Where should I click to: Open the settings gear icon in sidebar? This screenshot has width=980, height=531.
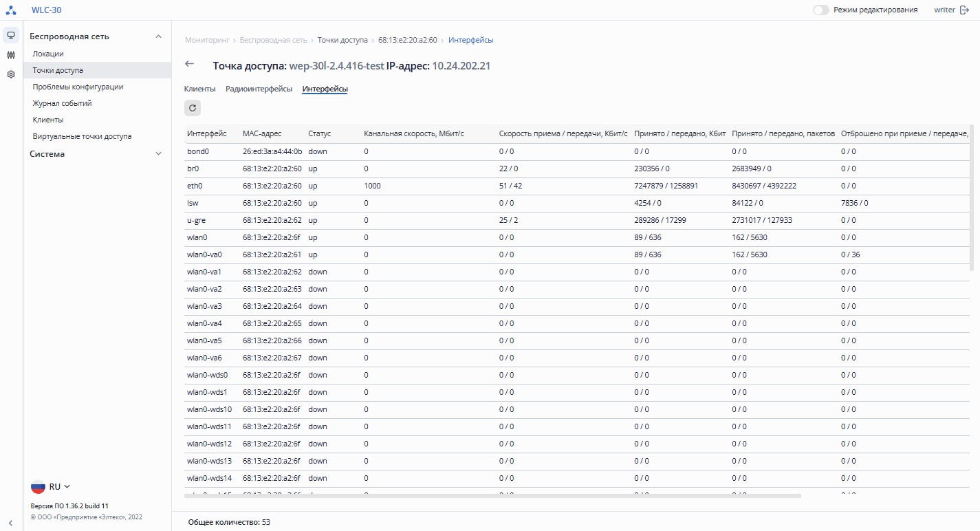[x=11, y=74]
